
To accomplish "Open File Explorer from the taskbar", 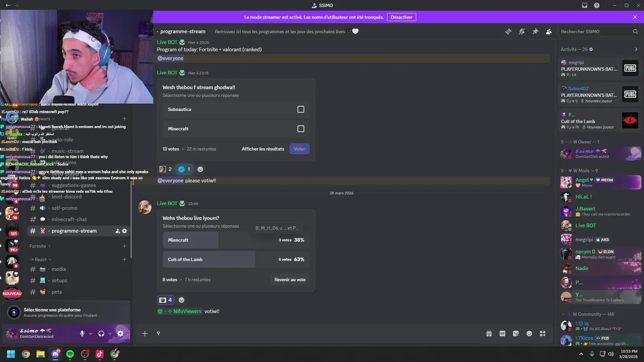I will 40,354.
